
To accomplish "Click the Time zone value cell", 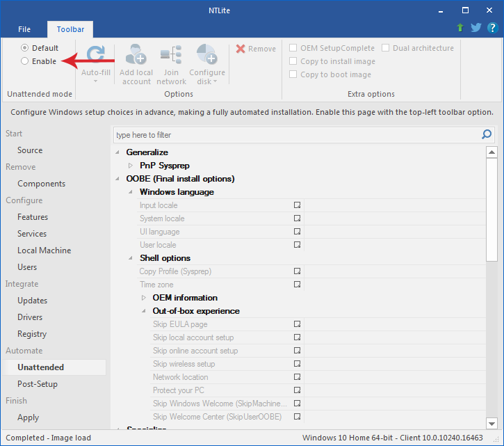I will [395, 284].
